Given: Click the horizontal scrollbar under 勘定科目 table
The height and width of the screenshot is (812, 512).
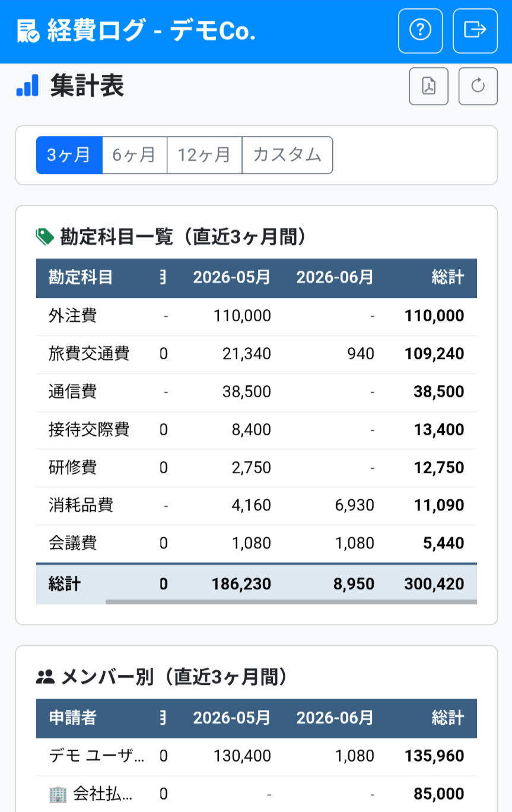Looking at the screenshot, I should coord(291,602).
